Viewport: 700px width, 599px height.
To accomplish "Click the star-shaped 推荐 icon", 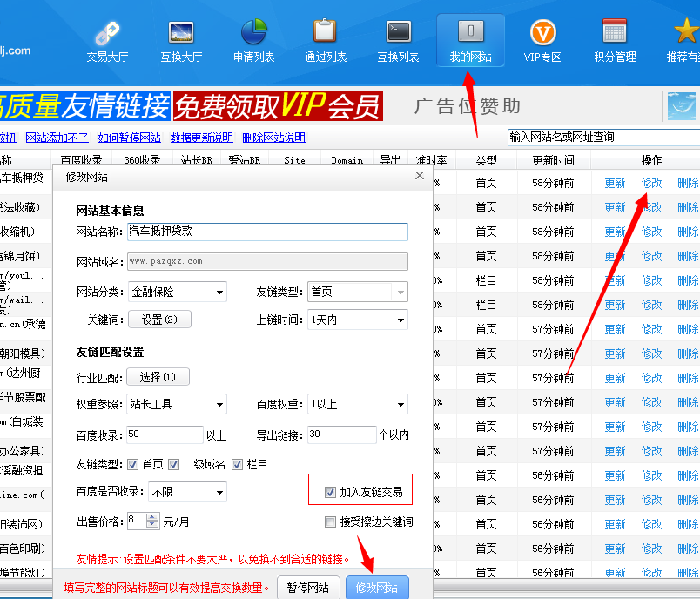I will tap(686, 31).
